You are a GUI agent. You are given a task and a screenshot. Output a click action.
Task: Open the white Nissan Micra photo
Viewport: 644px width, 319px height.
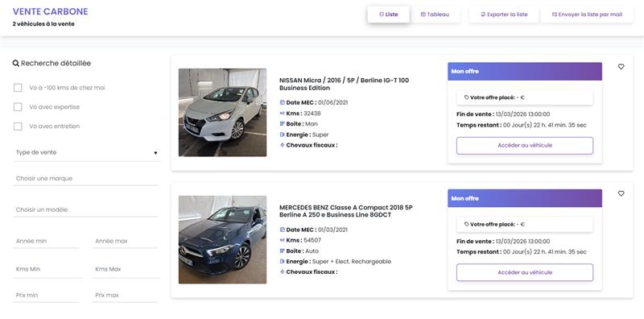223,112
